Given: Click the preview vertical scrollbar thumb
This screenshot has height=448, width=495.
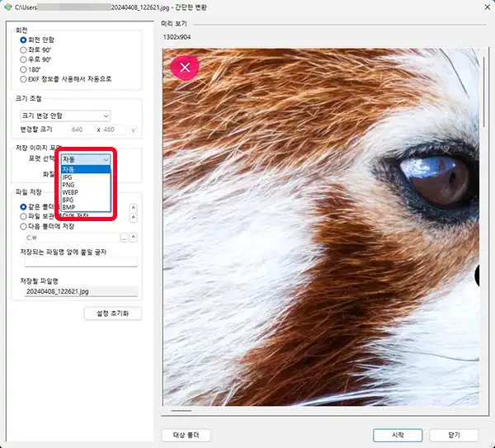Looking at the screenshot, I should 483,92.
